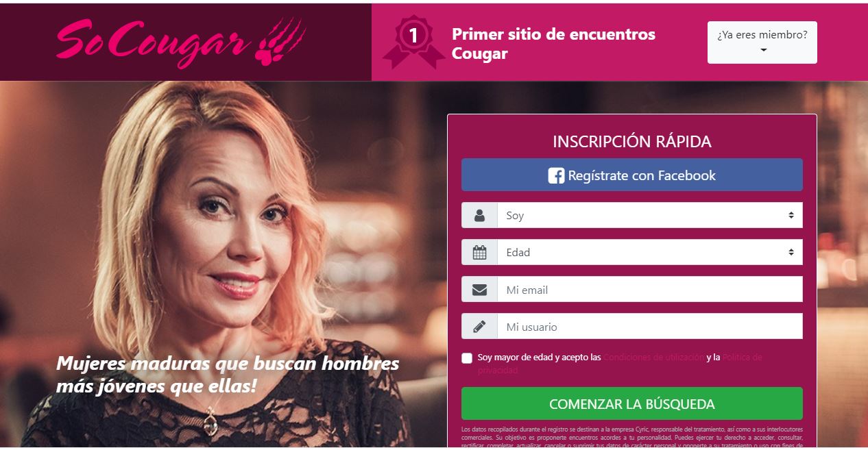The image size is (868, 450).
Task: Click the Regístrate con Facebook button
Action: point(632,175)
